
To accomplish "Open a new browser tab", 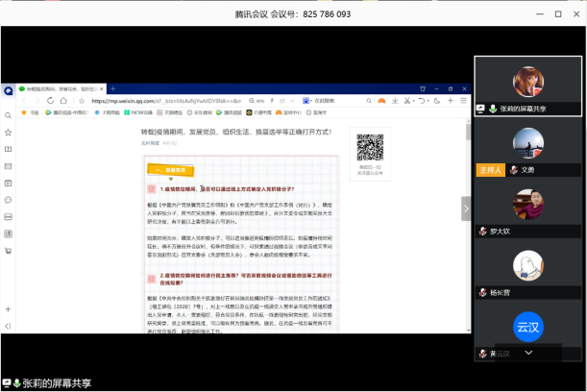I will coord(112,88).
